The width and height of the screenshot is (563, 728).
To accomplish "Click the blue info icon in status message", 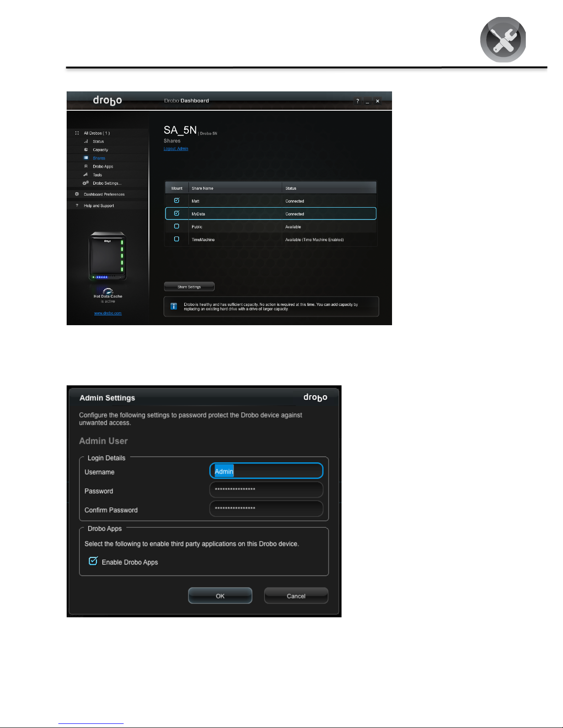I will (174, 306).
